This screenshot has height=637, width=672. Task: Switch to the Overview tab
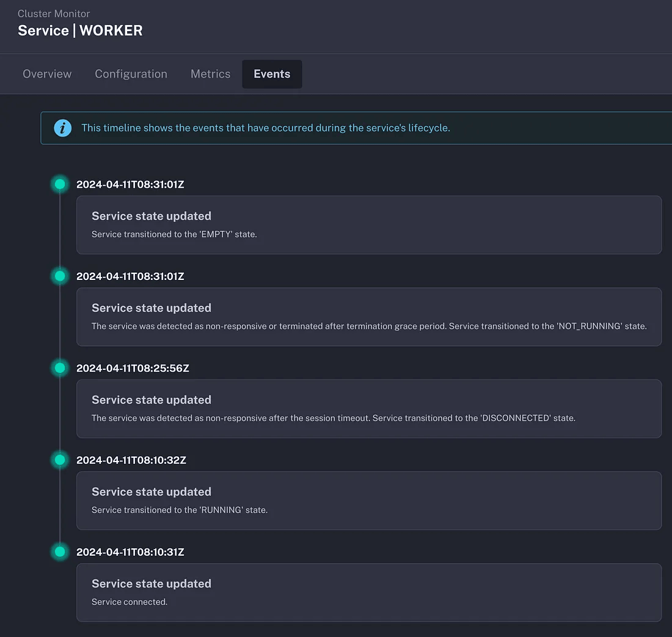tap(47, 74)
